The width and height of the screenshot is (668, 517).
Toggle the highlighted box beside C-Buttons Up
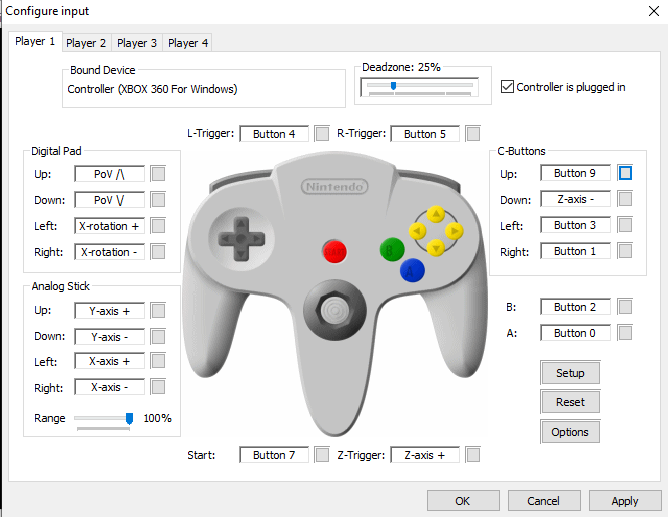click(x=625, y=173)
